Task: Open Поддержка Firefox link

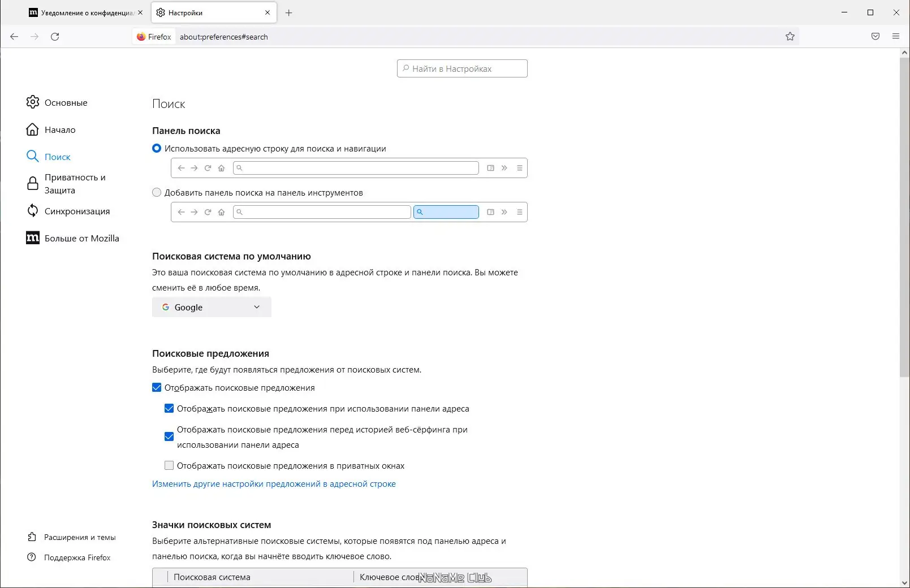Action: coord(77,557)
